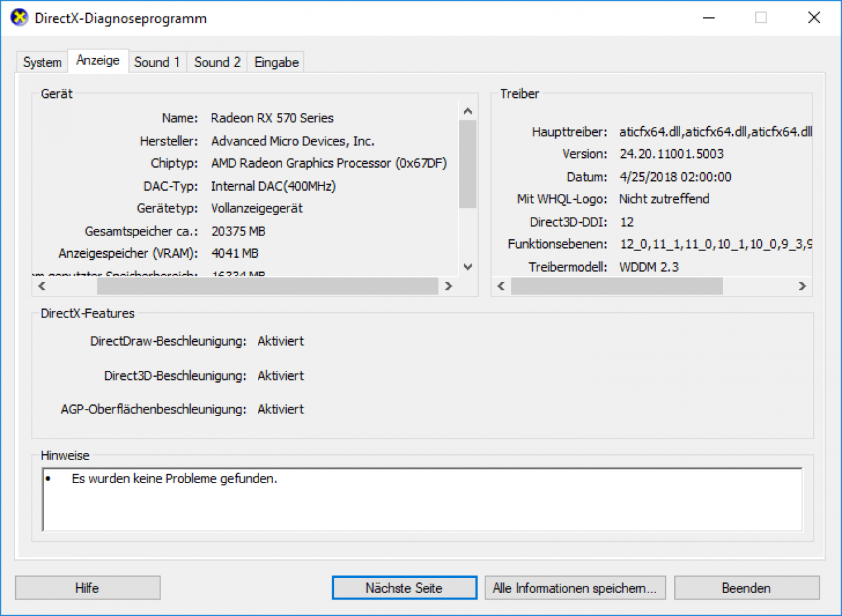Image resolution: width=842 pixels, height=616 pixels.
Task: Click Alle Informationen speichern button
Action: [575, 588]
